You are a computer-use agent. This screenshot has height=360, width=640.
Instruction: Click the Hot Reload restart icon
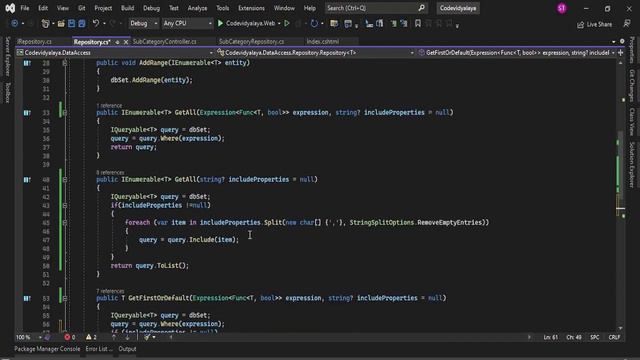(x=314, y=24)
